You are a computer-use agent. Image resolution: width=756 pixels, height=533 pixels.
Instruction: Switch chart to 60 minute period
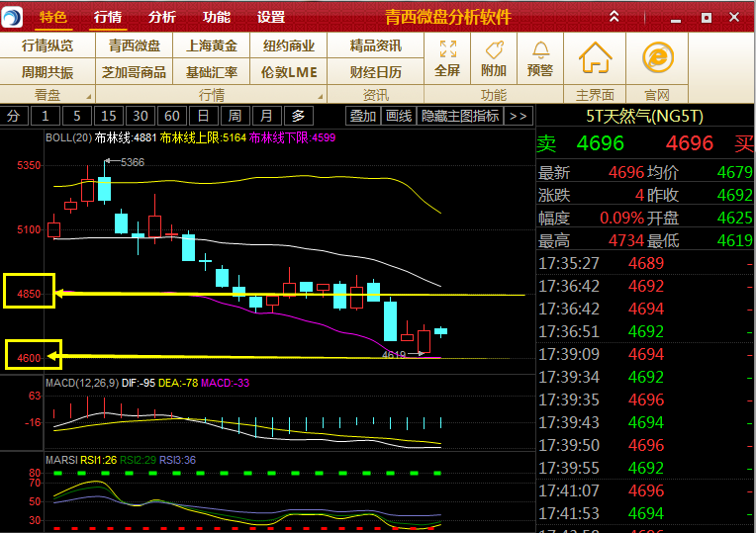tap(172, 116)
